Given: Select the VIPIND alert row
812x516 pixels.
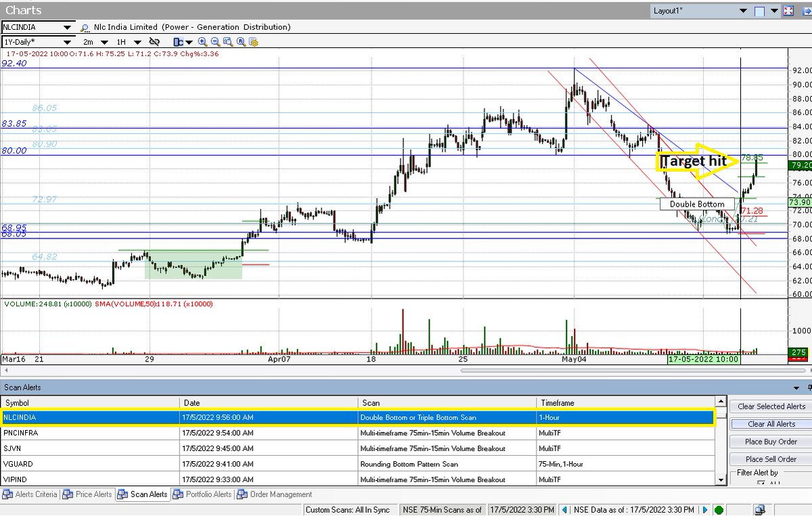Looking at the screenshot, I should point(358,479).
